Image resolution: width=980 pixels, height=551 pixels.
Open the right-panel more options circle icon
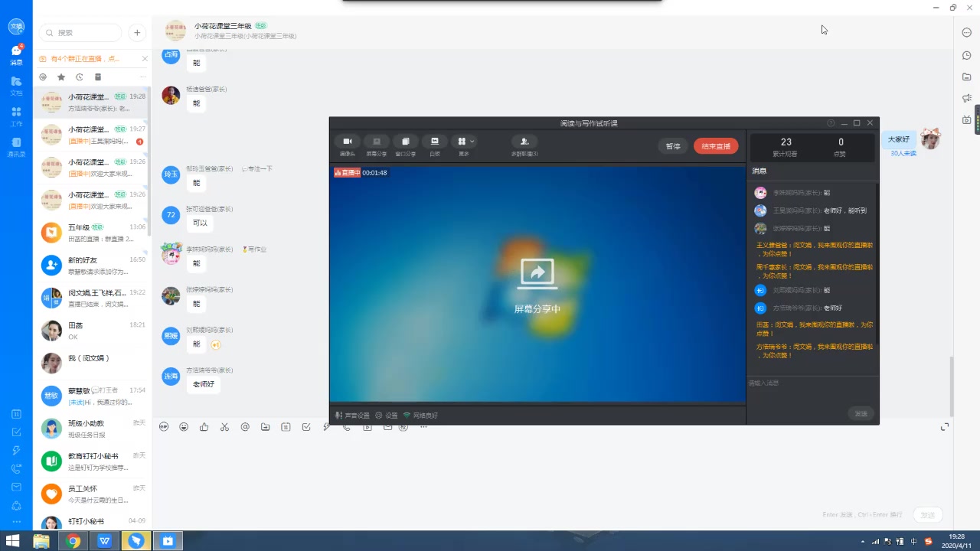coord(966,32)
